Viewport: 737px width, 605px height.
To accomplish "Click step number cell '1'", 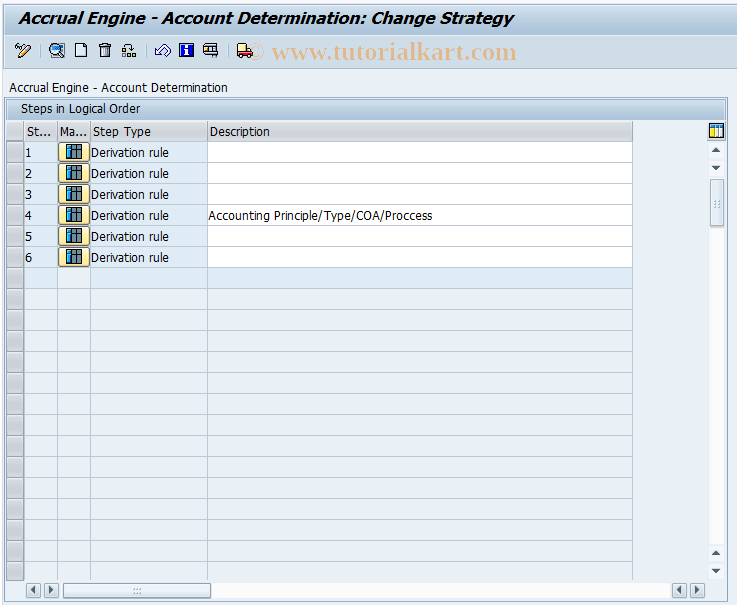I will 40,152.
